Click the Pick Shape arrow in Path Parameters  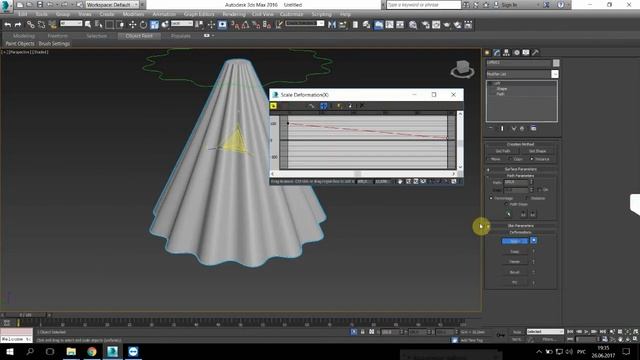(x=509, y=214)
